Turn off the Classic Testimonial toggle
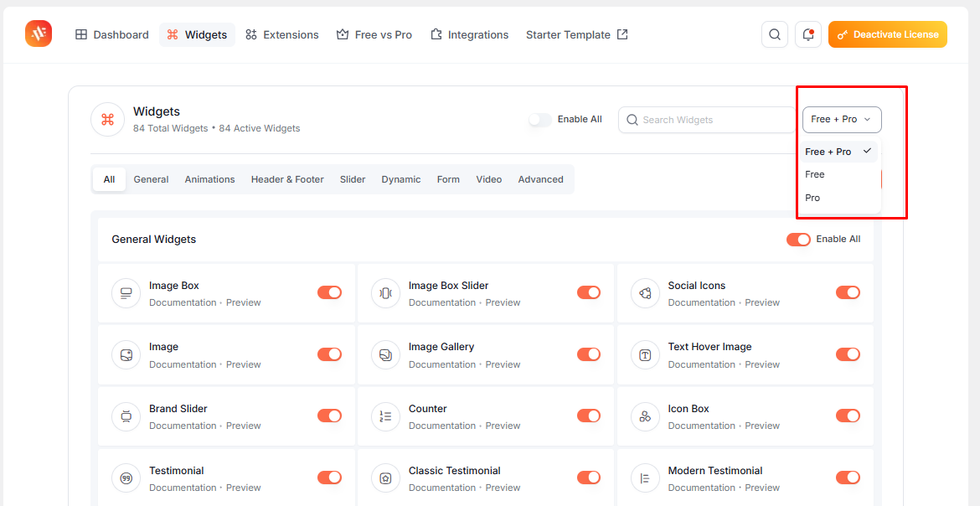Viewport: 980px width, 506px height. pos(589,478)
